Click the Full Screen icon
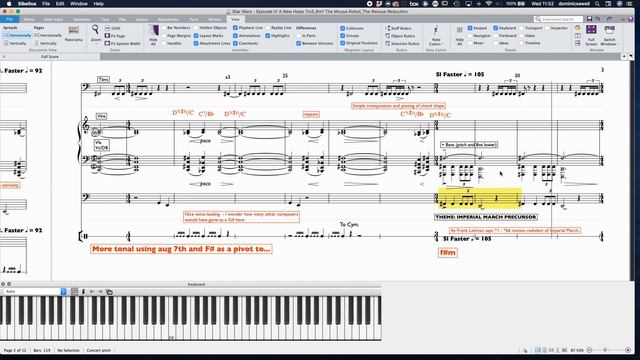640x360 pixels. tap(591, 35)
